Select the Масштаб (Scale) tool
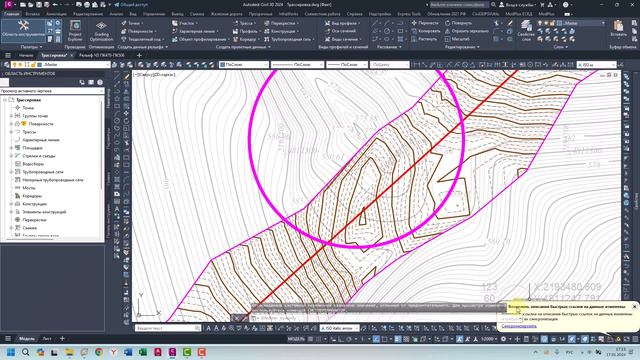 [457, 39]
